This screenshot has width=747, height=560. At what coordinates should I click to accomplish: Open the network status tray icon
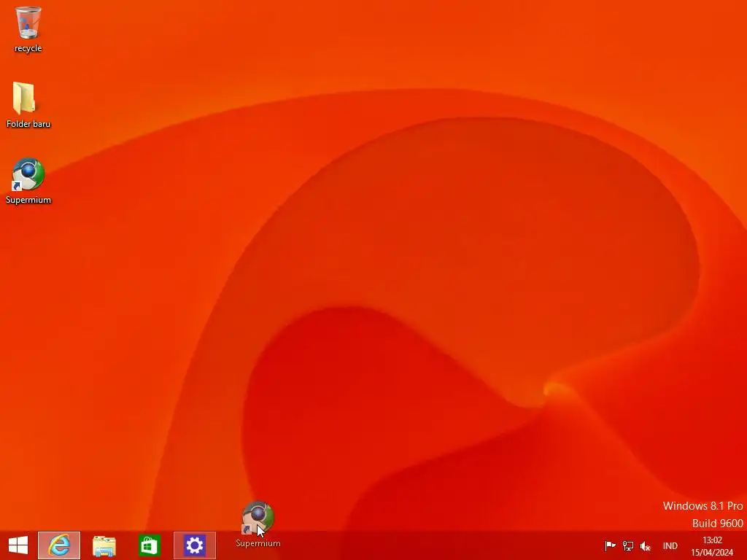[x=628, y=545]
